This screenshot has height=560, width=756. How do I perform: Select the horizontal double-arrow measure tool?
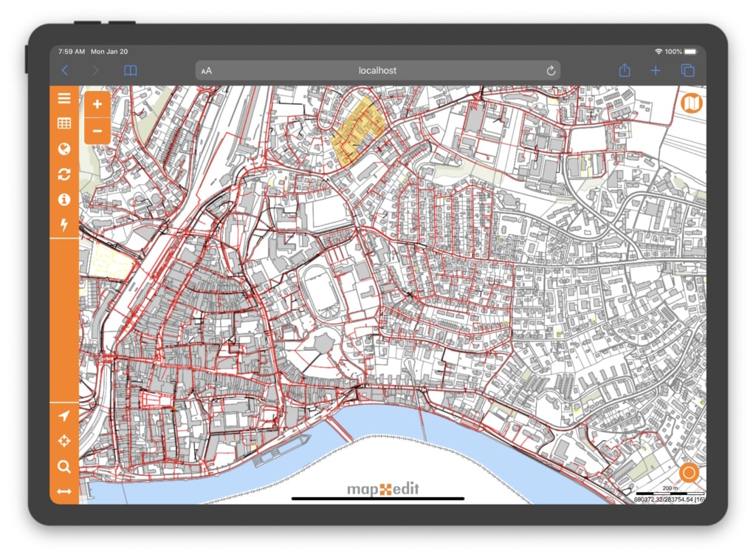pyautogui.click(x=64, y=491)
